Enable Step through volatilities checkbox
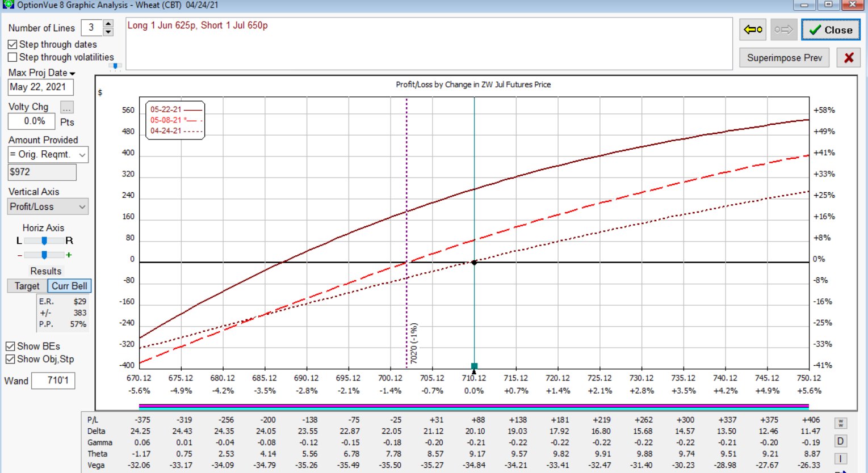 pyautogui.click(x=12, y=57)
